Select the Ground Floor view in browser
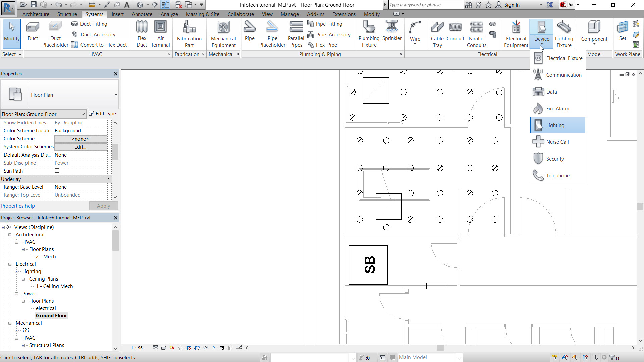The image size is (644, 362). point(51,316)
